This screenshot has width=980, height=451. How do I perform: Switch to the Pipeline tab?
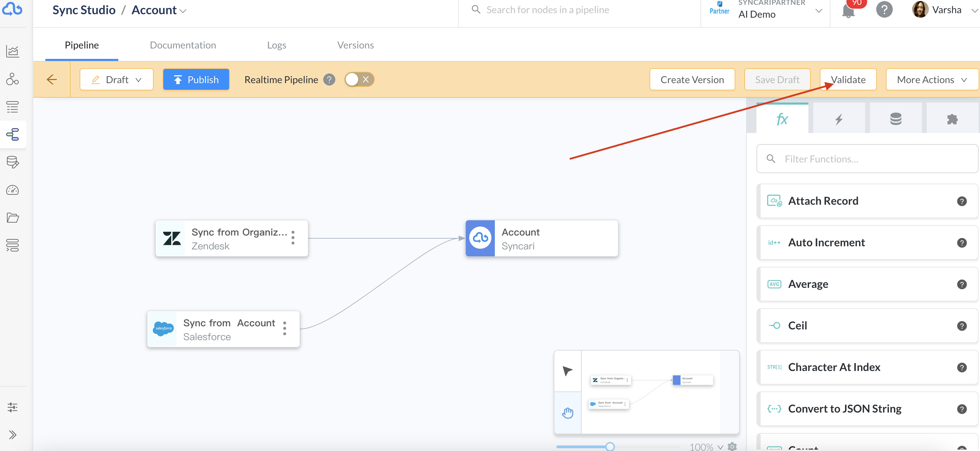coord(82,45)
